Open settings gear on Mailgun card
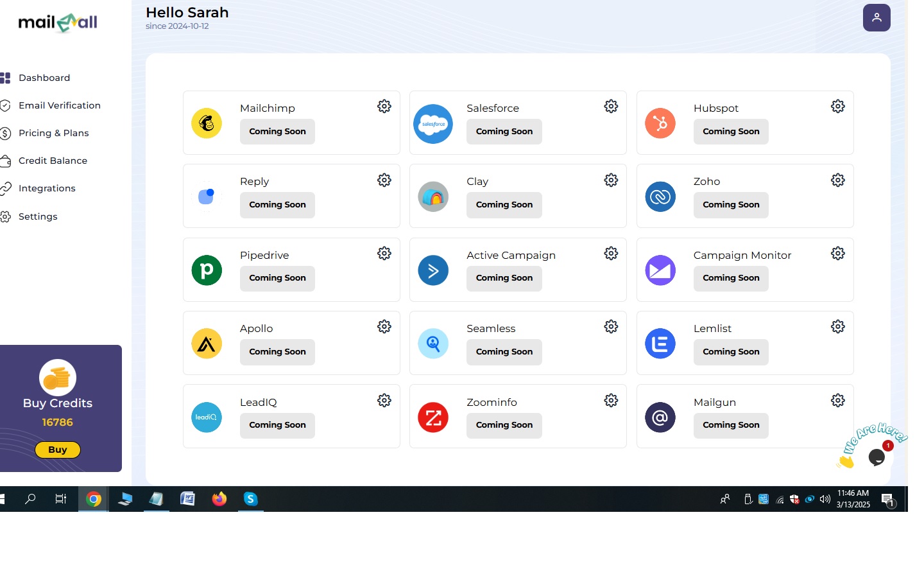Viewport: 924px width, 578px height. [838, 401]
